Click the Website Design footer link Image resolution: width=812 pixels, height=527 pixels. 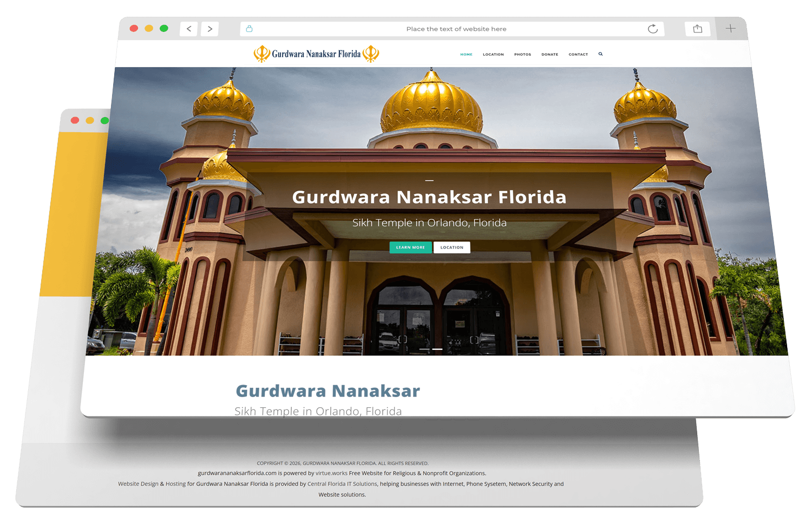[x=138, y=484]
